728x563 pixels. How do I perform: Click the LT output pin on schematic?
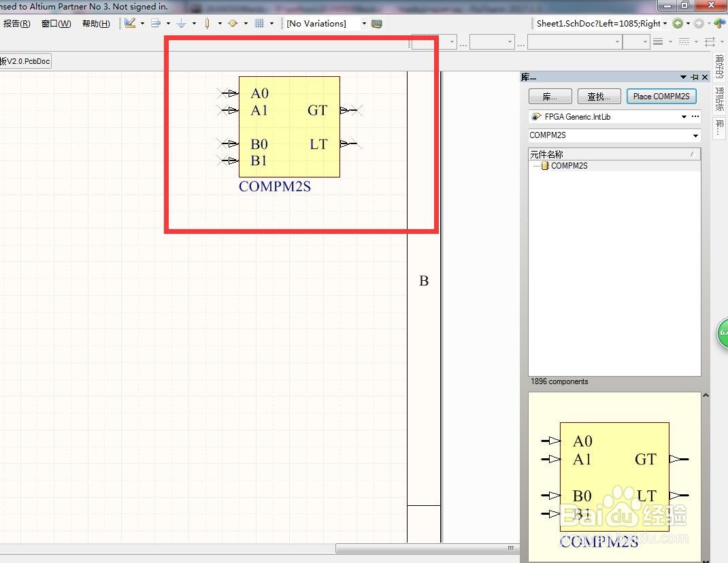(x=351, y=144)
